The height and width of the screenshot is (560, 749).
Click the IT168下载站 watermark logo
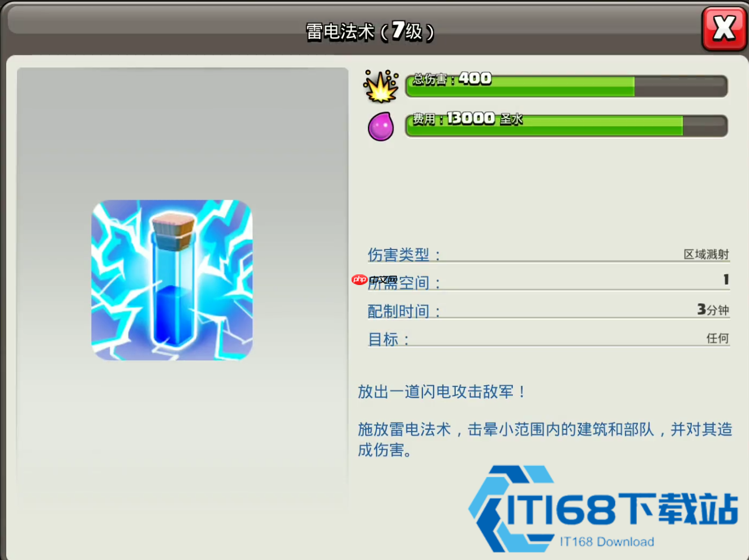tap(604, 509)
